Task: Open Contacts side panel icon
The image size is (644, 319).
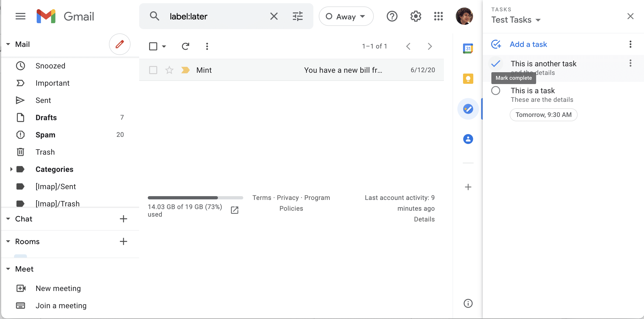Action: (468, 139)
